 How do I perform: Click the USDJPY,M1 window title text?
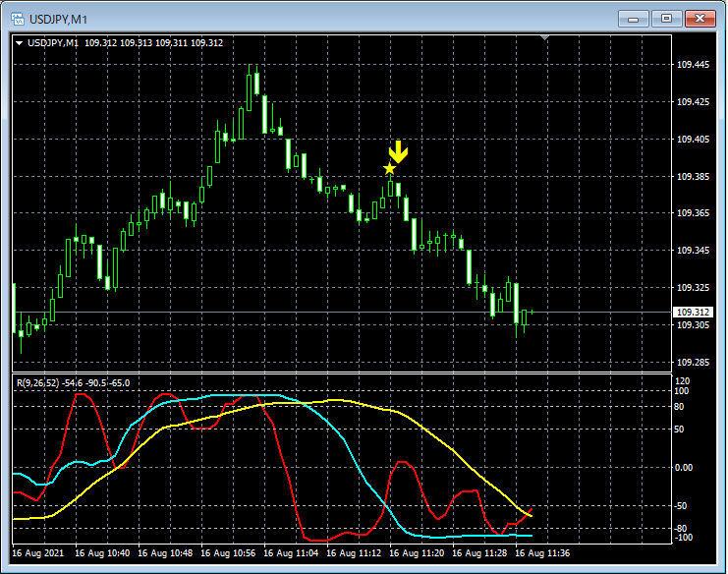click(58, 20)
